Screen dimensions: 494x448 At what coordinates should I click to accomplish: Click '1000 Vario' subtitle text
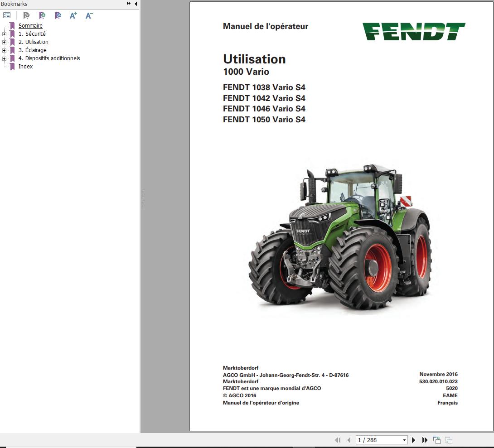(246, 72)
